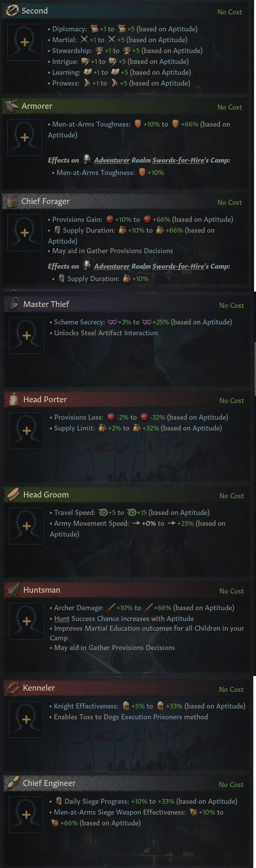Image resolution: width=256 pixels, height=868 pixels.
Task: Click the Chief Engineer scroll icon
Action: 14,783
